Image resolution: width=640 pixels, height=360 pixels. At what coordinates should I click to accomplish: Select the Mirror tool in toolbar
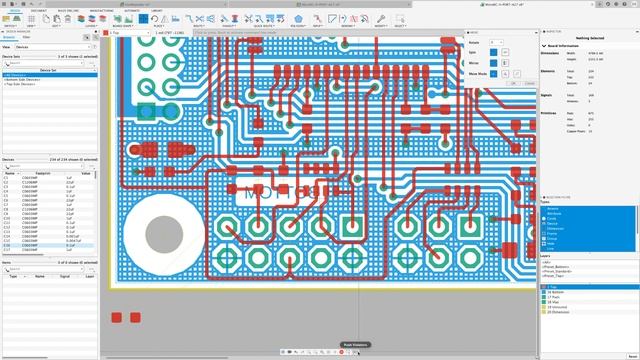click(x=164, y=19)
